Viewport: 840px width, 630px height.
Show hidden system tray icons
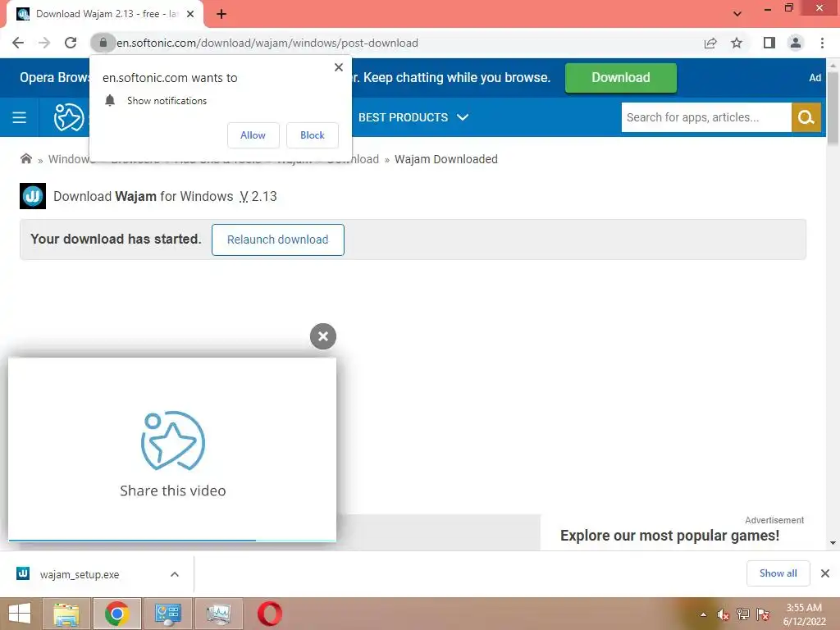(703, 614)
